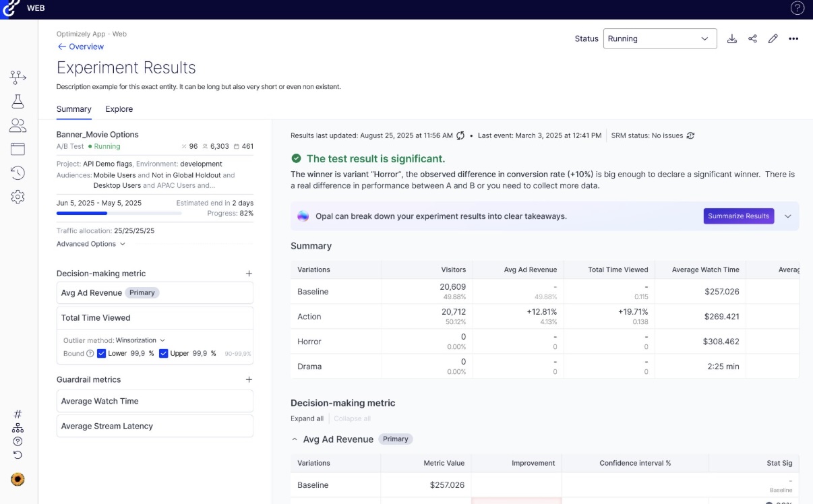Select the flask experiments icon in sidebar

18,101
